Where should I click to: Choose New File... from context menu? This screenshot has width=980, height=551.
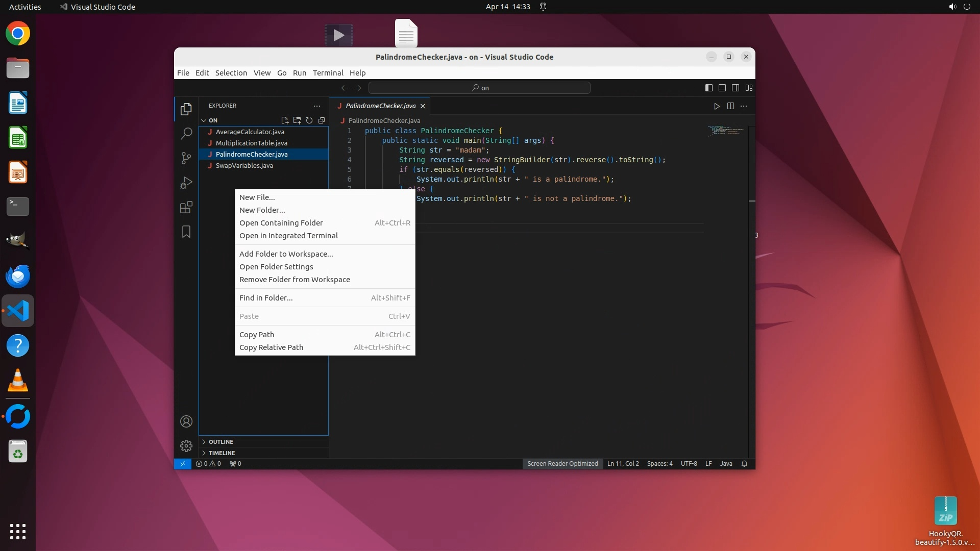coord(257,197)
